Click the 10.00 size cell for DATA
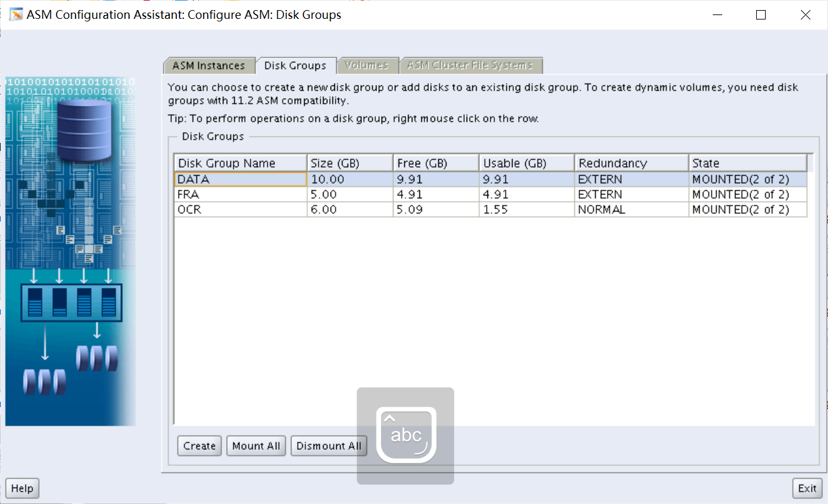 pos(350,179)
